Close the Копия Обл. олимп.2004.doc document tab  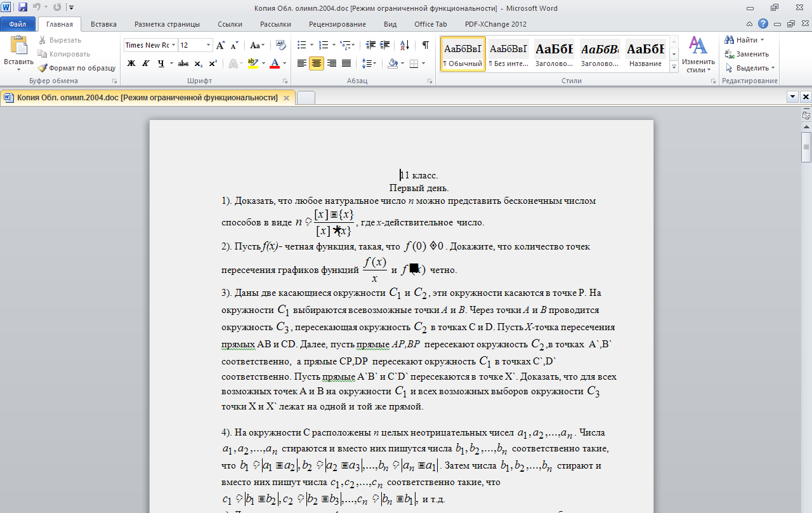click(286, 98)
